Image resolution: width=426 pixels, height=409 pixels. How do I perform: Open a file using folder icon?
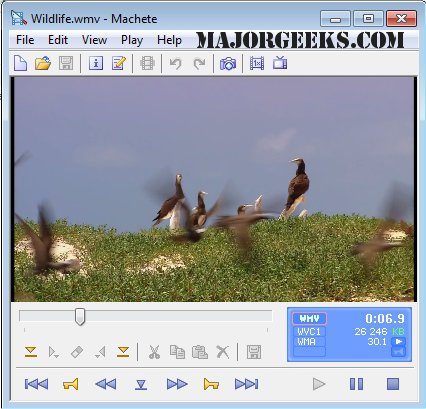[x=43, y=63]
